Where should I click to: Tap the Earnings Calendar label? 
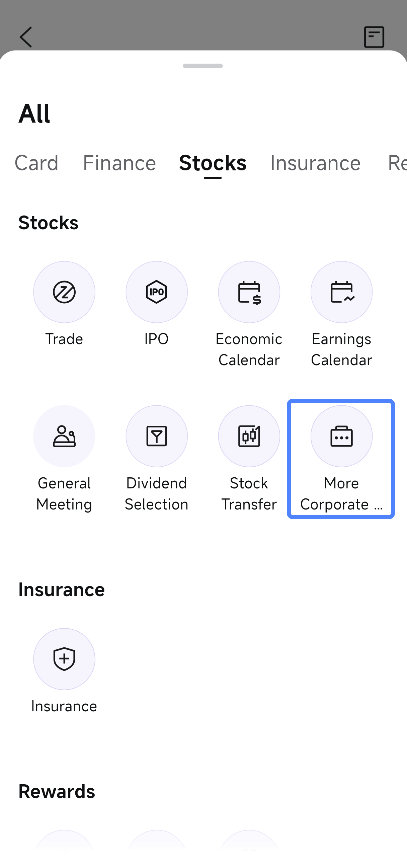pos(341,349)
